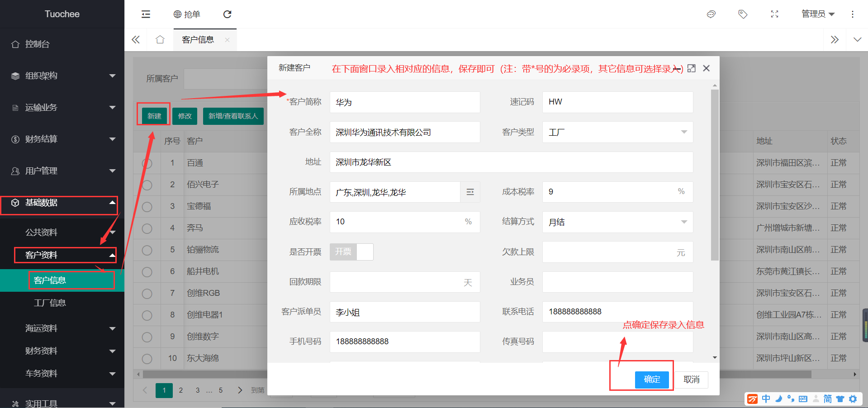The width and height of the screenshot is (868, 408).
Task: Click the refresh icon in top bar
Action: coord(228,14)
